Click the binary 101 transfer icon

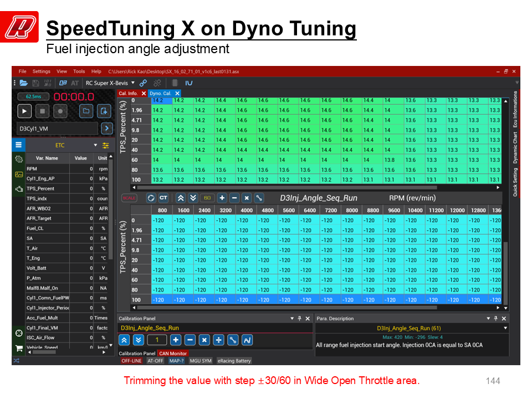click(x=48, y=83)
